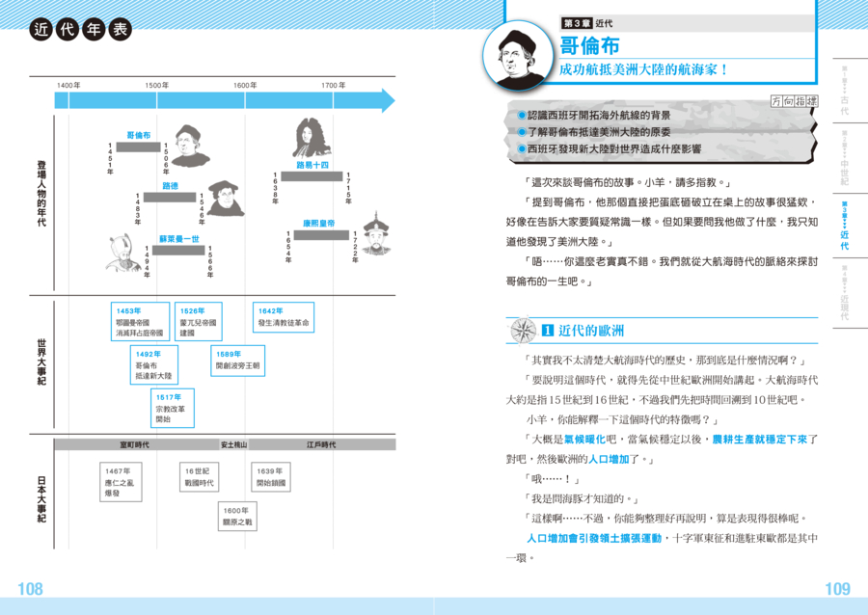
Task: Click the highlighted term 氣候暖化
Action: coord(584,440)
